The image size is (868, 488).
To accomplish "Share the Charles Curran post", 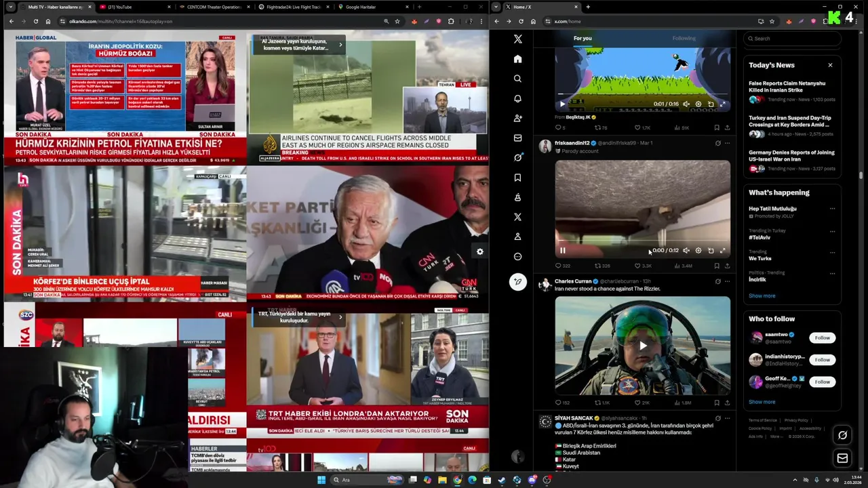I will 727,403.
